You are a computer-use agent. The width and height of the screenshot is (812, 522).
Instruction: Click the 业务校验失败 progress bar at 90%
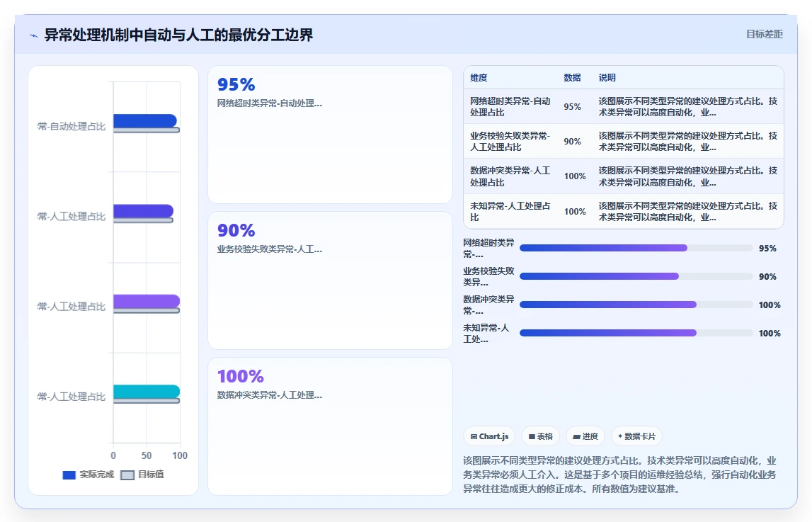tap(636, 276)
